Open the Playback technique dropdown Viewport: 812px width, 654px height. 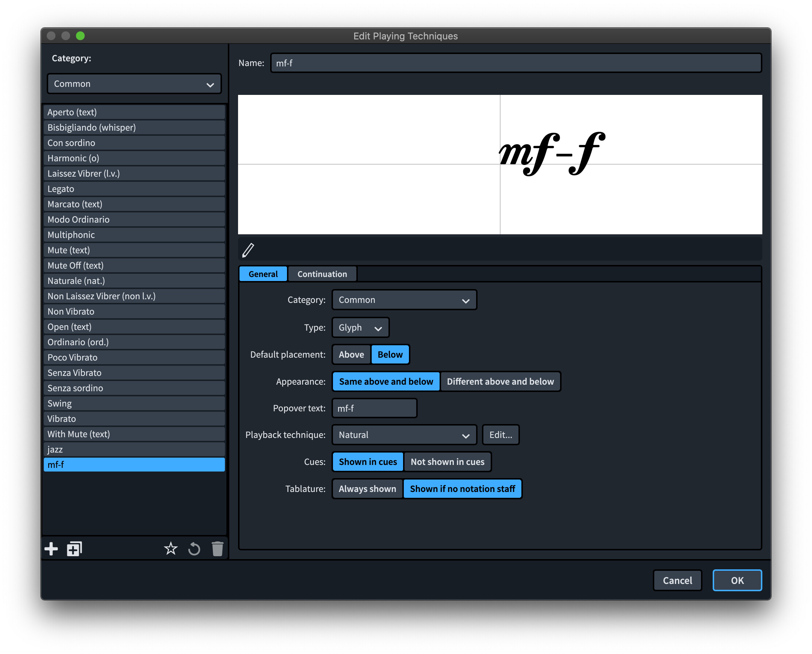404,435
